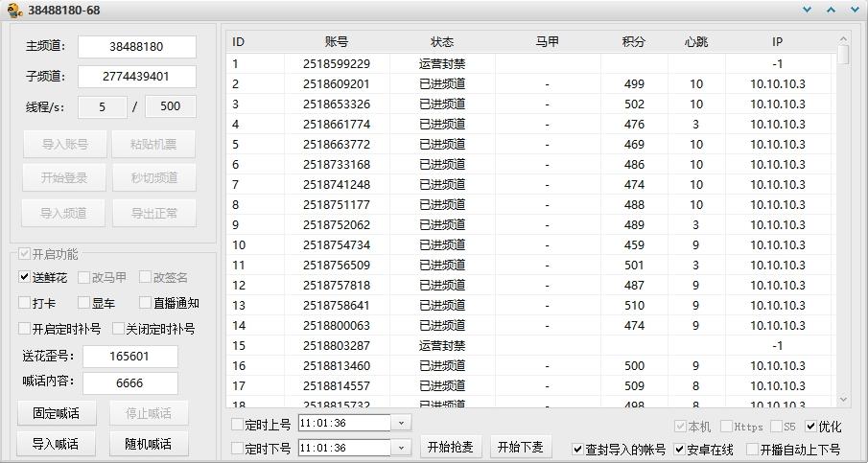
Task: Sort by the 账号 column header
Action: coord(337,42)
